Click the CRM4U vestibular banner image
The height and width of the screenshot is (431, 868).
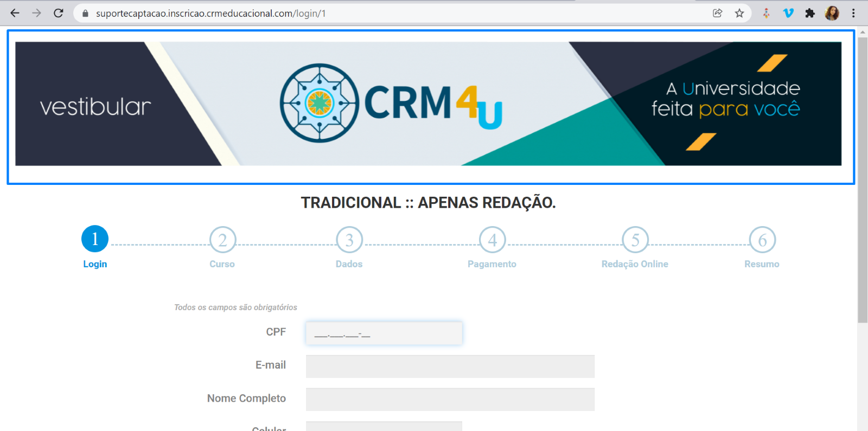pyautogui.click(x=428, y=104)
